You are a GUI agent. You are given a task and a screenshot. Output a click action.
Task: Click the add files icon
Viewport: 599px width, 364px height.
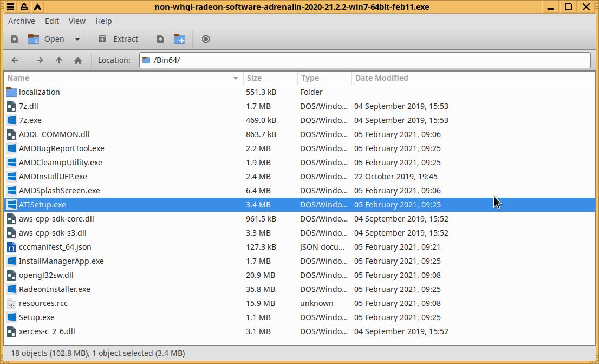(160, 39)
